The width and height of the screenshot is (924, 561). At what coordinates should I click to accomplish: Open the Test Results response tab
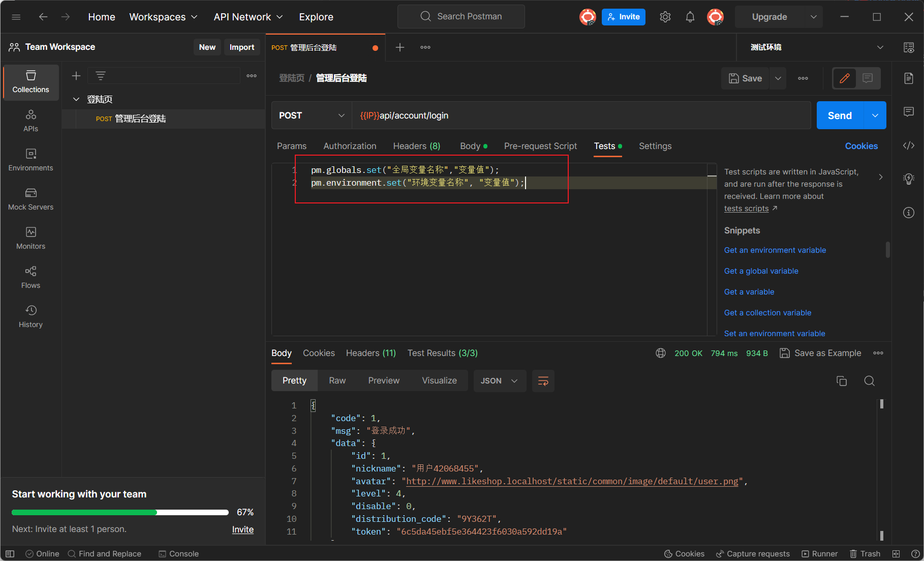click(x=442, y=353)
